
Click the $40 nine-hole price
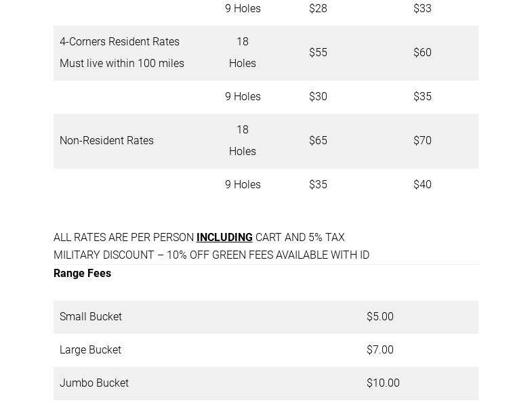[422, 185]
